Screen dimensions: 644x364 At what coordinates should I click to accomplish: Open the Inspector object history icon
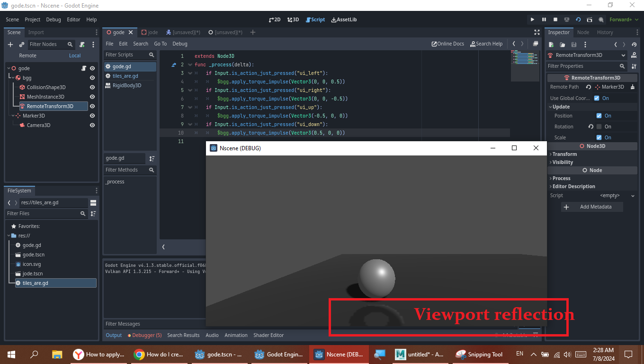tap(634, 45)
